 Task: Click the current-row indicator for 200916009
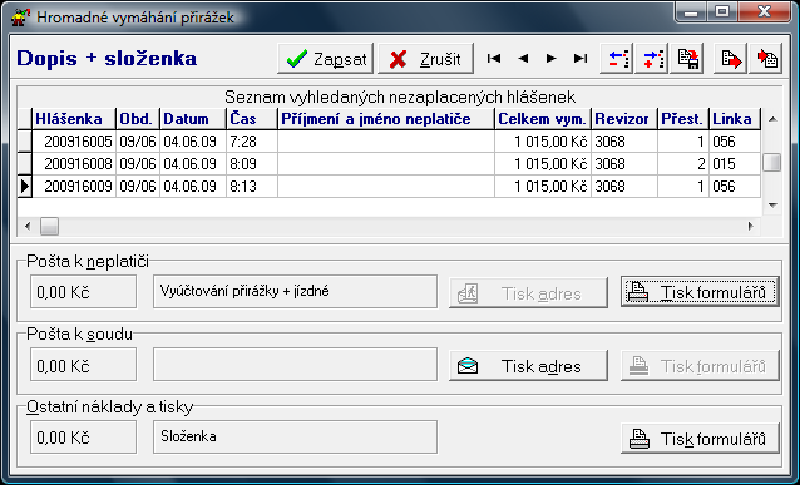pos(24,186)
